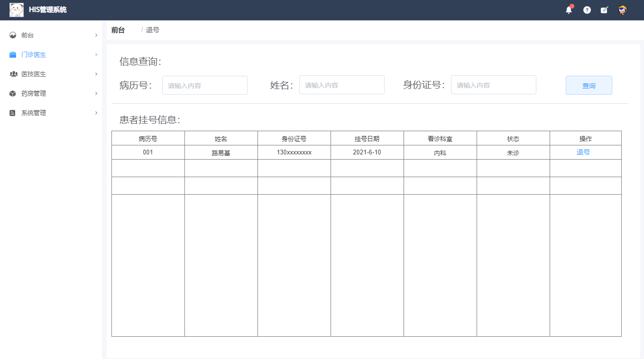Click the 前台 sidebar icon
The height and width of the screenshot is (359, 644).
coord(13,35)
